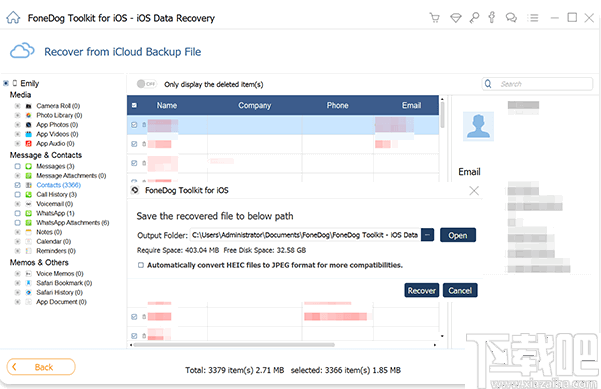Open the hamburger menu icon
The image size is (601, 389).
click(x=532, y=18)
